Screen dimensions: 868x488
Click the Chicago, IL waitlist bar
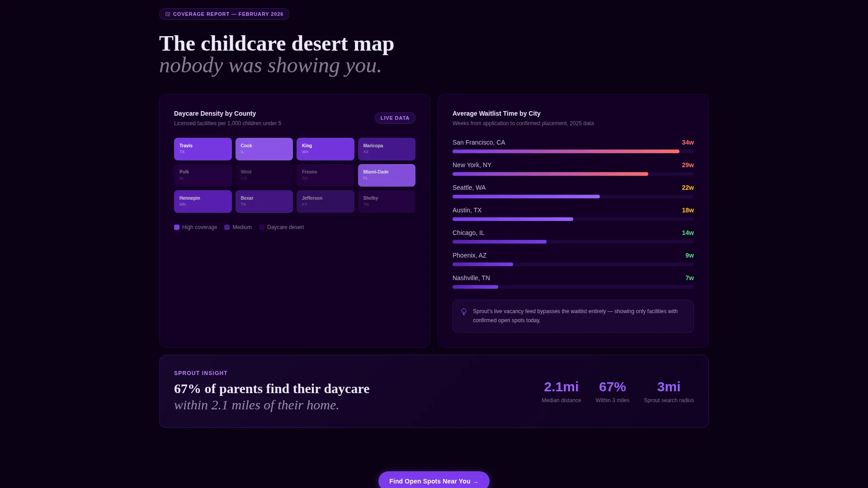pyautogui.click(x=573, y=242)
